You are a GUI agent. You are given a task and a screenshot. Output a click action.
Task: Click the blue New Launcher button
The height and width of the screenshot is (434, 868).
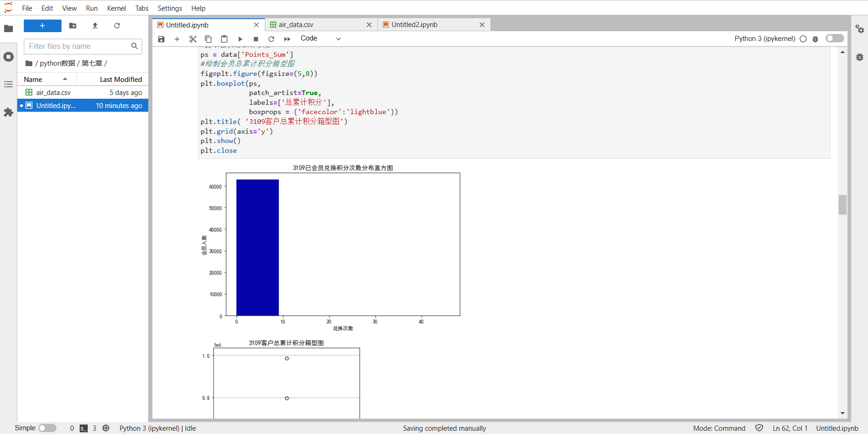[x=42, y=26]
